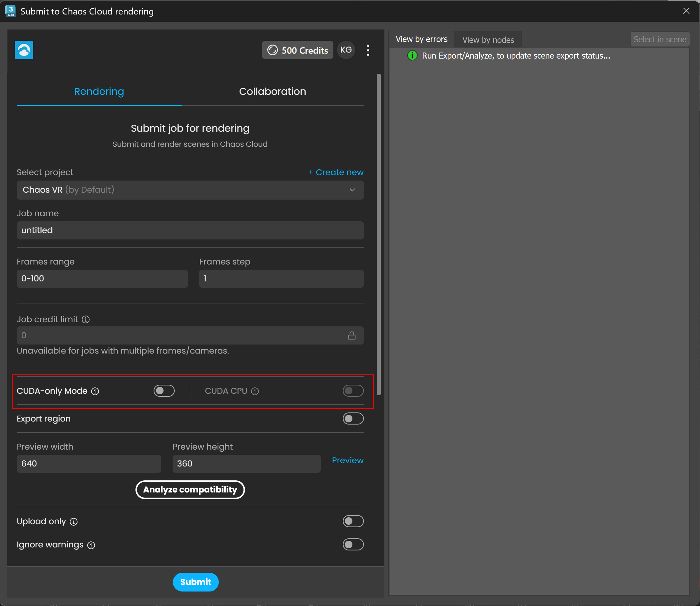700x606 pixels.
Task: Open the 500 Credits balance button
Action: click(x=297, y=50)
